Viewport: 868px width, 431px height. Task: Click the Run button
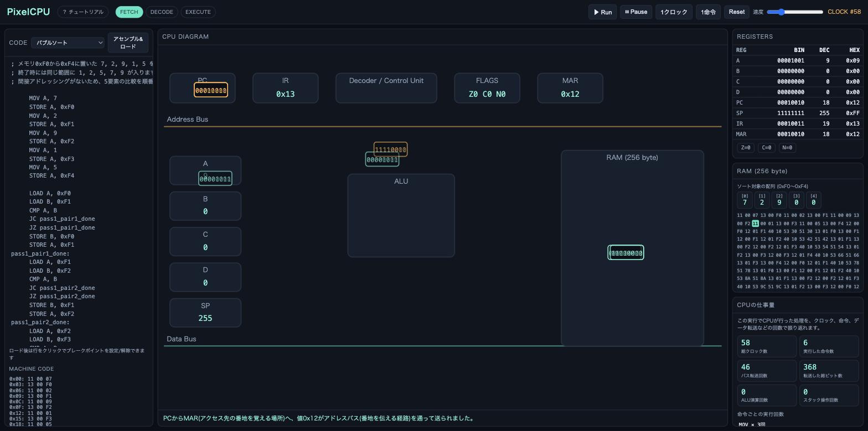click(602, 12)
